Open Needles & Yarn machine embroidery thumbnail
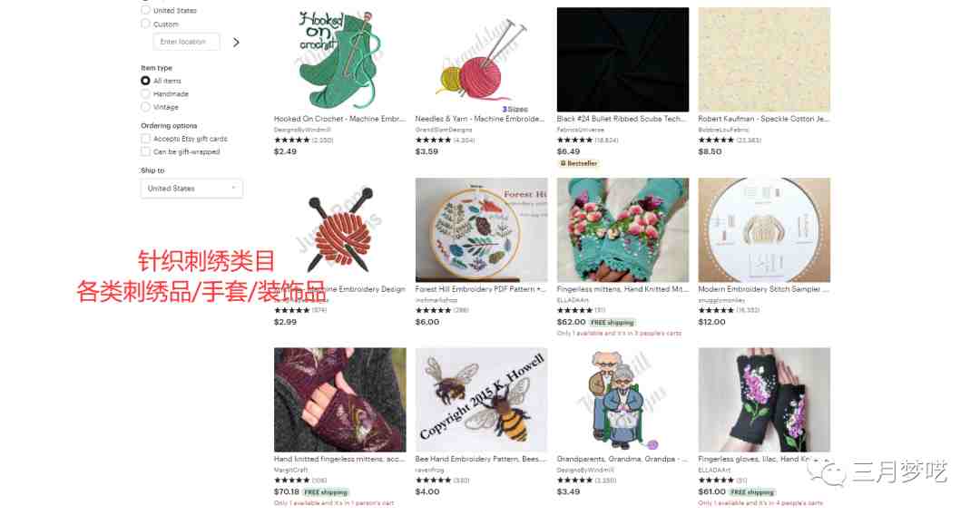Viewport: 980px width, 515px height. pos(481,59)
